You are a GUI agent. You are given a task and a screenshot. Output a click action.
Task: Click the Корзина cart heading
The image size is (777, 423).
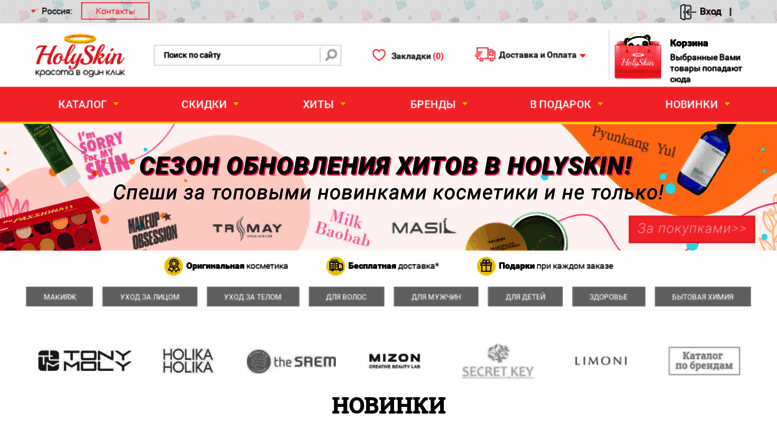click(x=689, y=43)
